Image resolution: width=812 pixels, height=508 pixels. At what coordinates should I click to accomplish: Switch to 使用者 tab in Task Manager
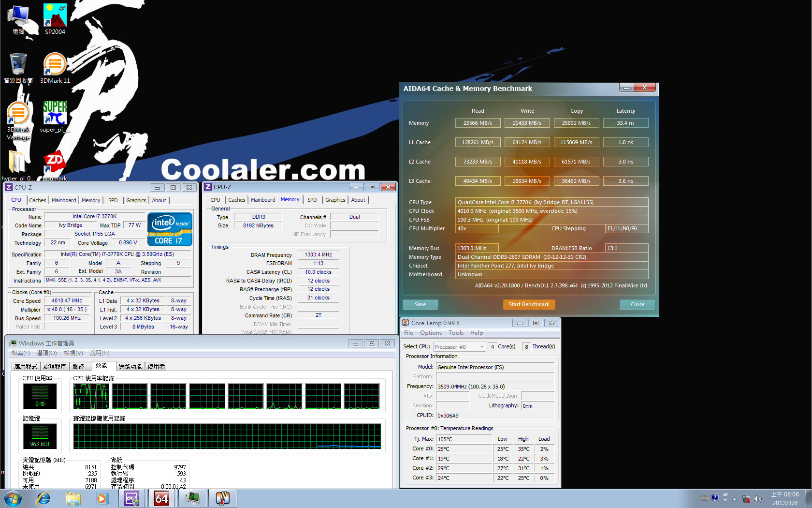[156, 366]
